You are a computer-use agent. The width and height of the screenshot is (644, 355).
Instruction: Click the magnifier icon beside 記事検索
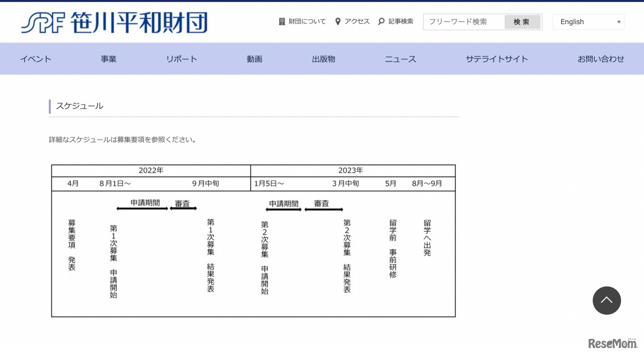381,22
